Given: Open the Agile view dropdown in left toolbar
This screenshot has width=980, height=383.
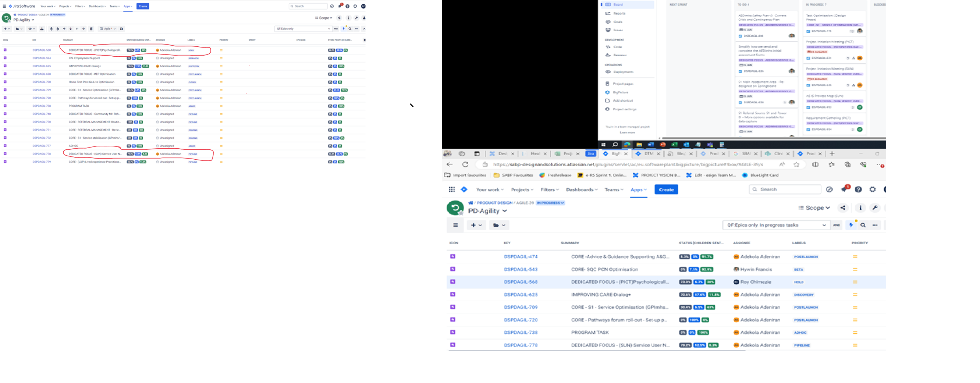Looking at the screenshot, I should (108, 29).
